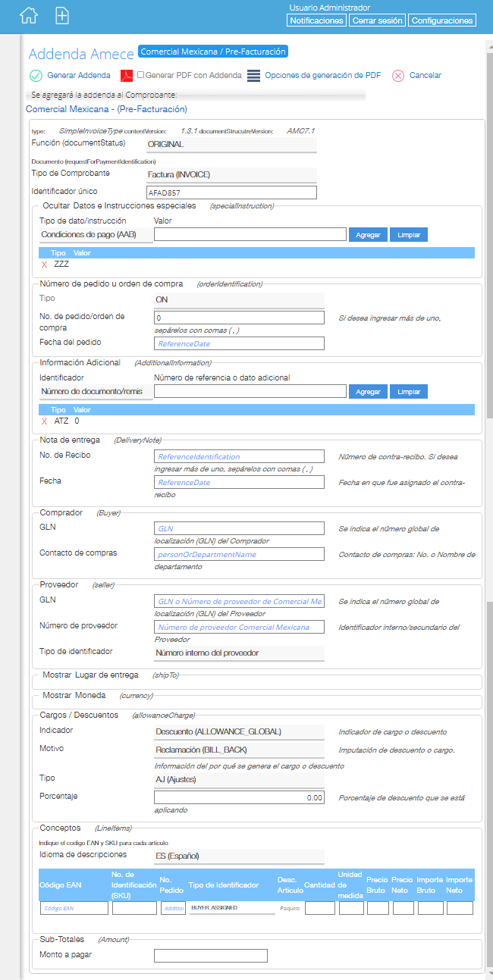Click the special instruction Valor input

tap(250, 235)
